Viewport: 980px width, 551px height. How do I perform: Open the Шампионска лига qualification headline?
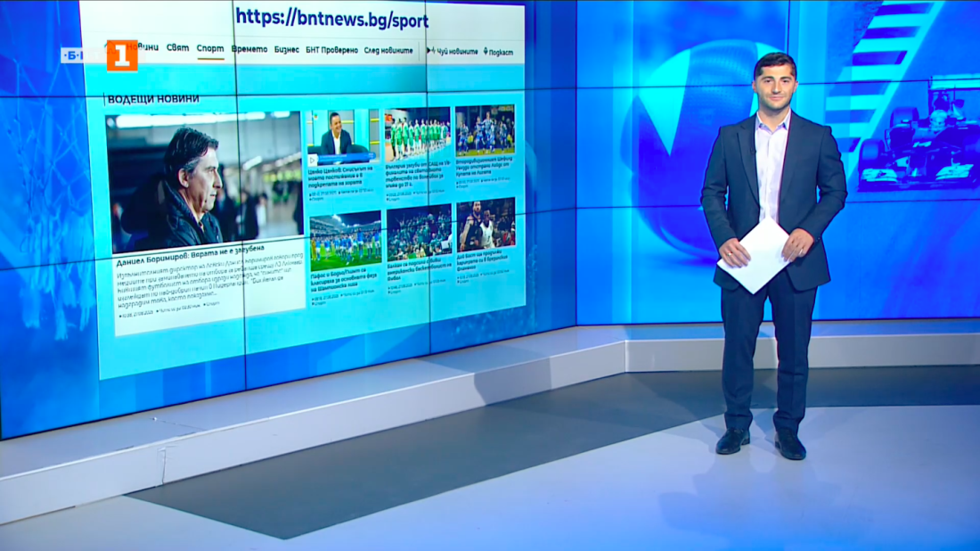(344, 280)
